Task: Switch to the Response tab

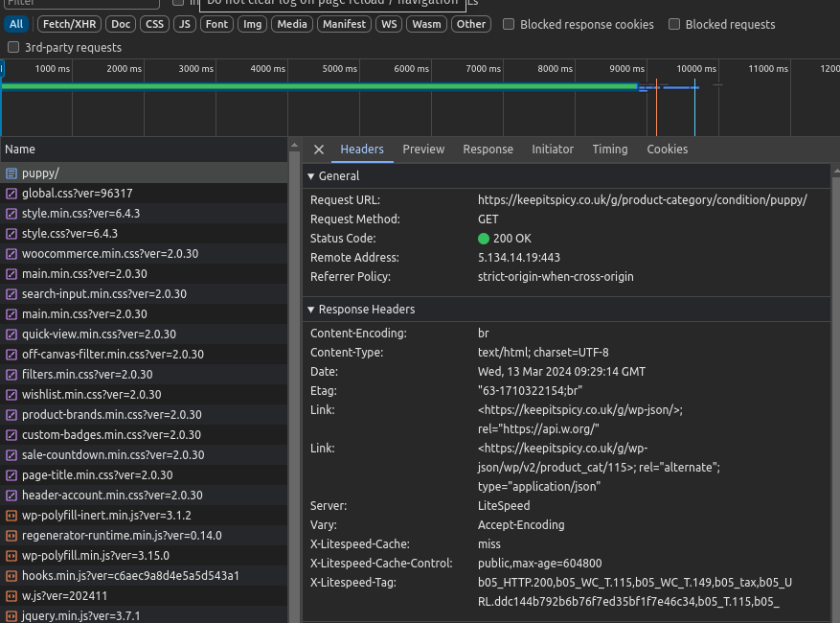Action: pos(488,150)
